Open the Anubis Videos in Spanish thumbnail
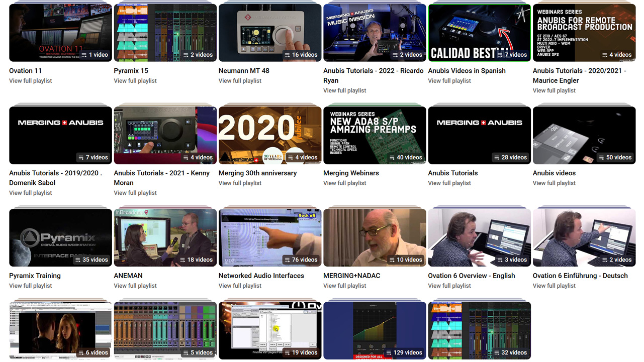The height and width of the screenshot is (362, 644). point(480,33)
